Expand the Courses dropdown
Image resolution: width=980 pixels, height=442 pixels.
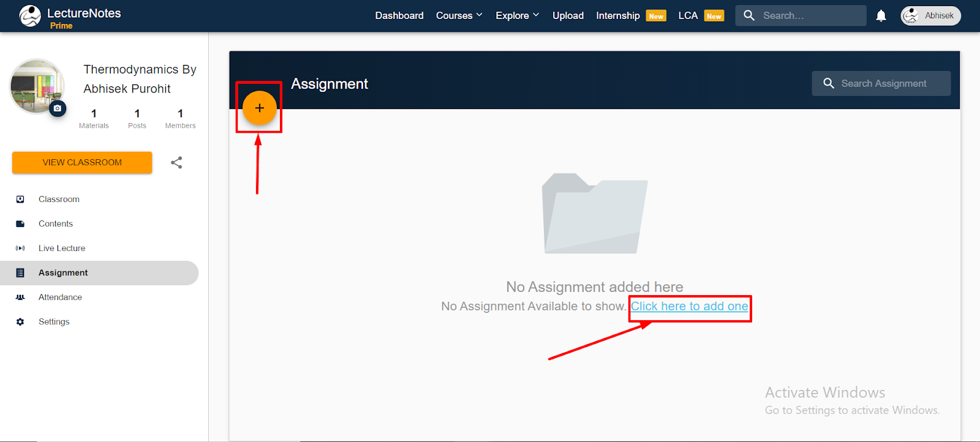[x=459, y=15]
